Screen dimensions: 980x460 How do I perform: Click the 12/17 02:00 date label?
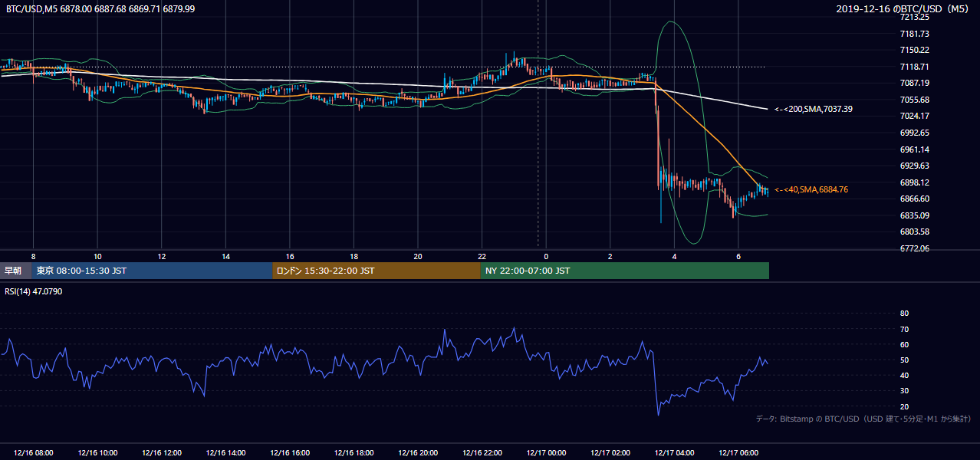click(610, 453)
